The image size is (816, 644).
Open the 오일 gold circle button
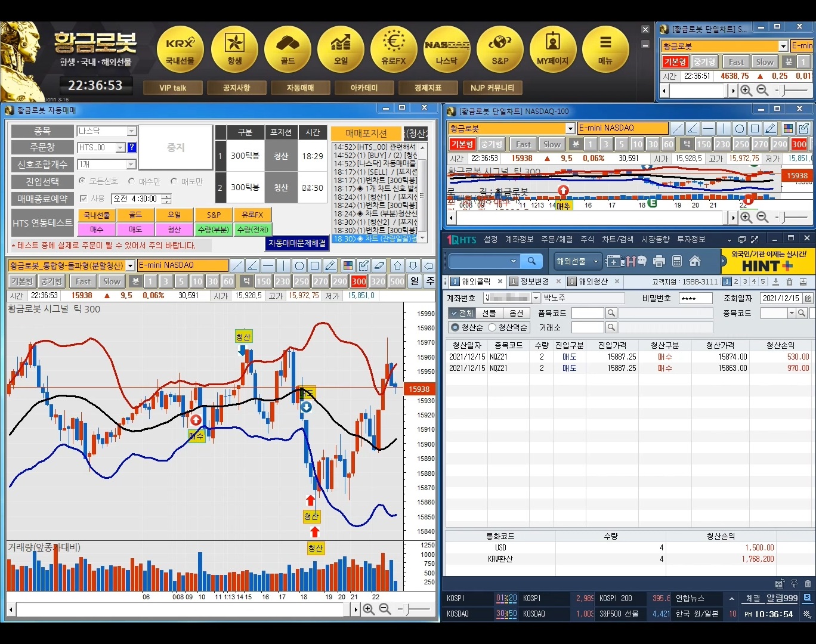(x=341, y=49)
